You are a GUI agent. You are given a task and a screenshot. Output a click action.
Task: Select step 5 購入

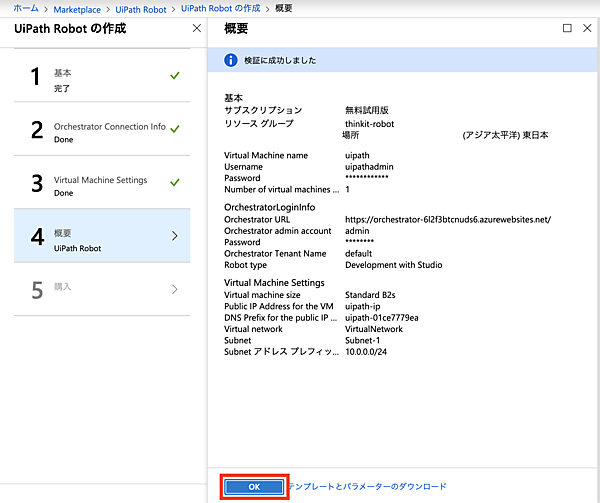(x=102, y=290)
